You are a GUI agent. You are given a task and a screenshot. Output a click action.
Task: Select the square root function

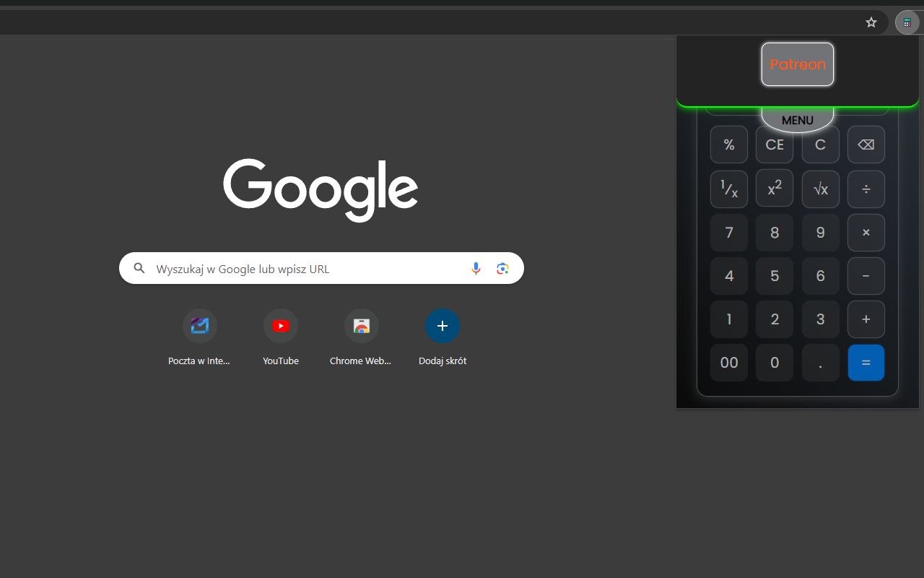pos(820,189)
